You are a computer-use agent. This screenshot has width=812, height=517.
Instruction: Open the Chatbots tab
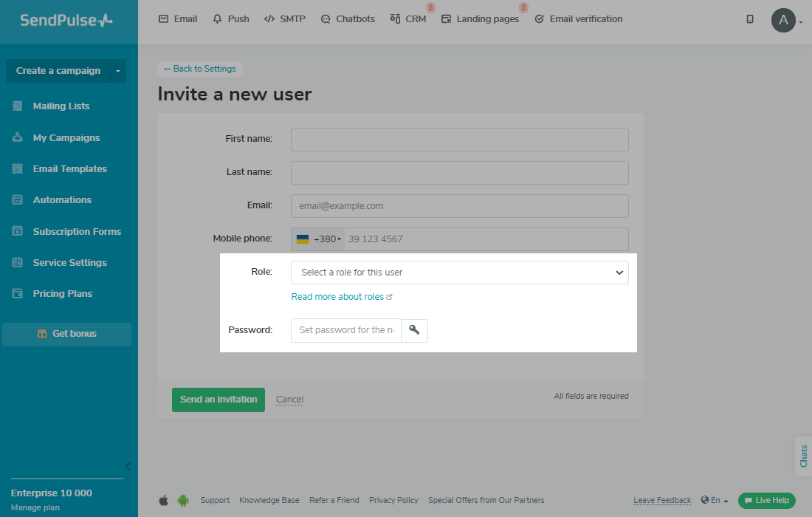(348, 19)
